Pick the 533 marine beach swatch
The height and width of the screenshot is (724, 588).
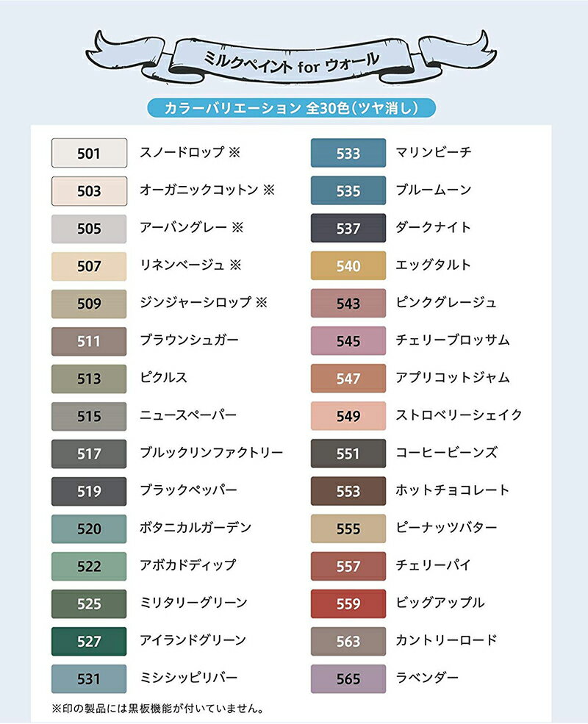(x=348, y=153)
